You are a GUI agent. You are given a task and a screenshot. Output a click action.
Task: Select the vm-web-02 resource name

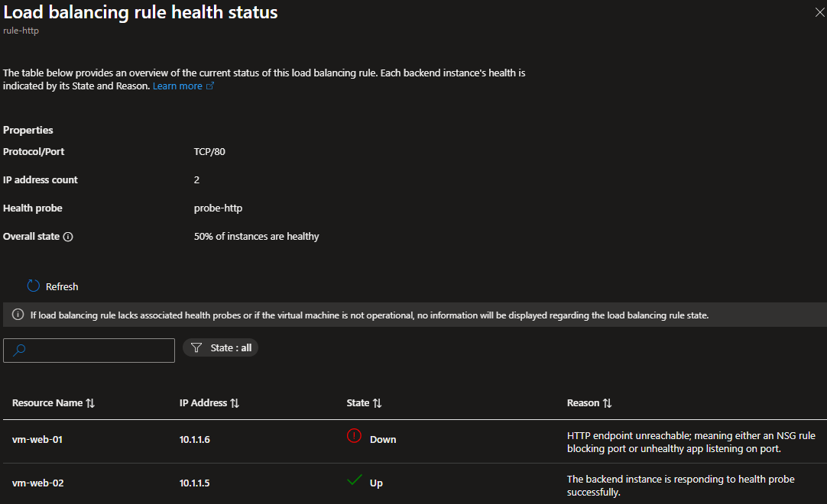pos(38,483)
